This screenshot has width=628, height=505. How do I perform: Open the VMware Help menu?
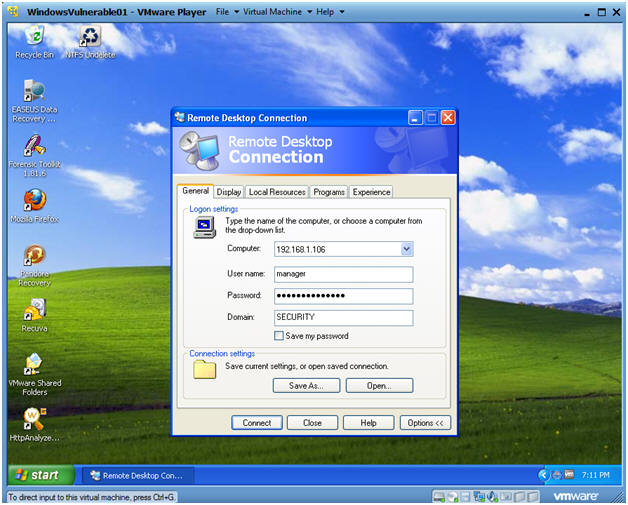coord(330,12)
